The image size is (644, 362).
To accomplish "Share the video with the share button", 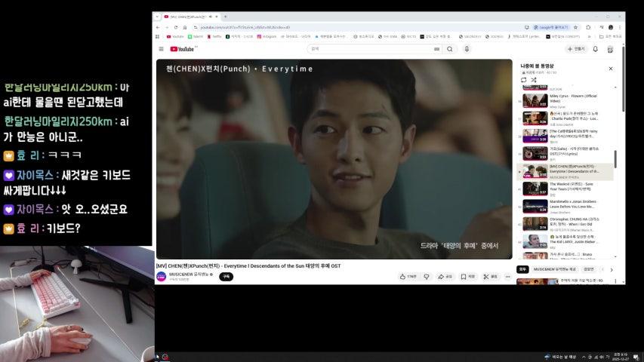I will (445, 277).
